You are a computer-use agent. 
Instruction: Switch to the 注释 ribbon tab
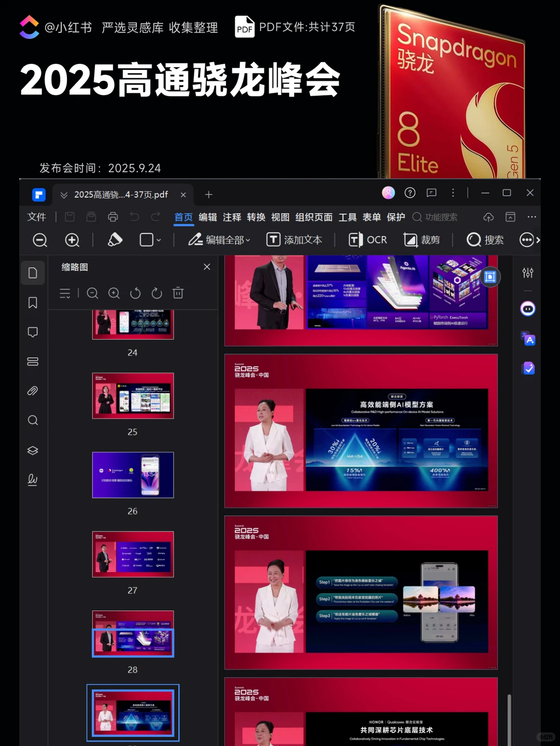pos(232,217)
